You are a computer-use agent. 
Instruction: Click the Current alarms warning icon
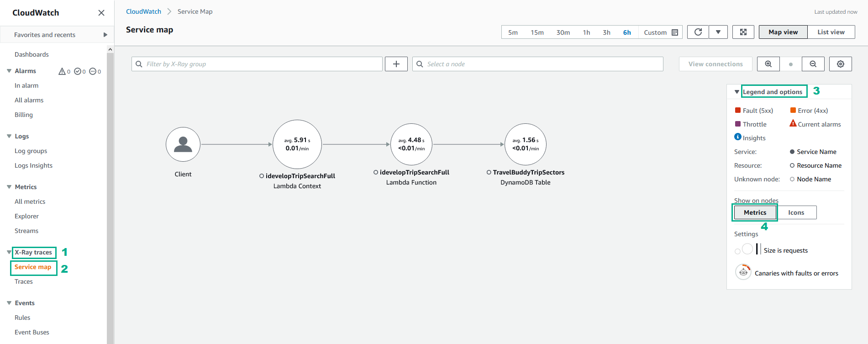[793, 123]
